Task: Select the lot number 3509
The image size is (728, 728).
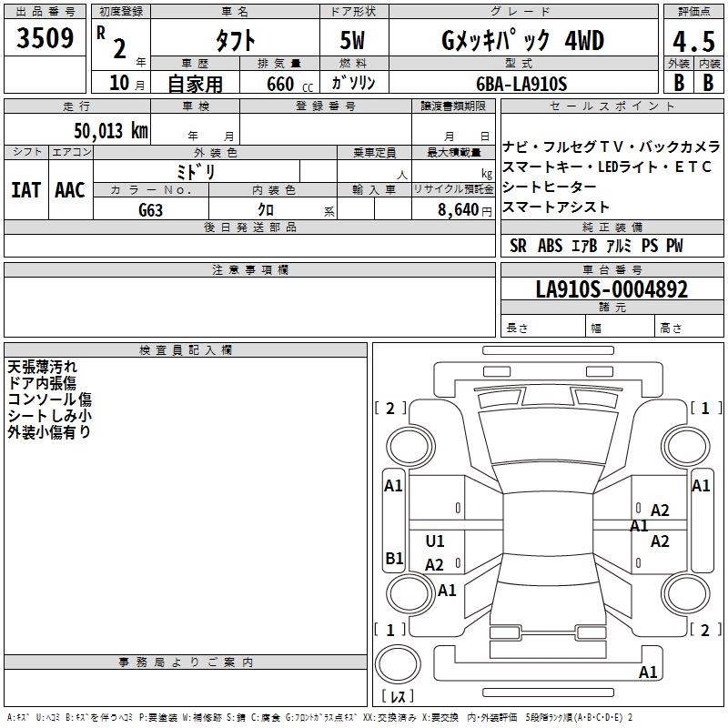Action: pyautogui.click(x=45, y=38)
